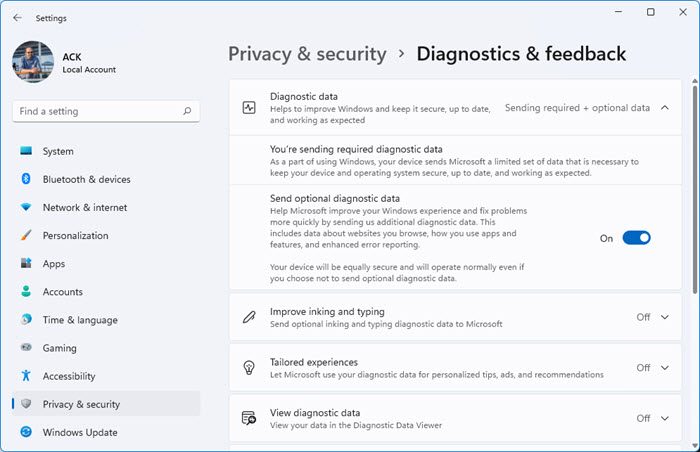
Task: Click the Bluetooth & devices icon in sidebar
Action: [x=26, y=179]
